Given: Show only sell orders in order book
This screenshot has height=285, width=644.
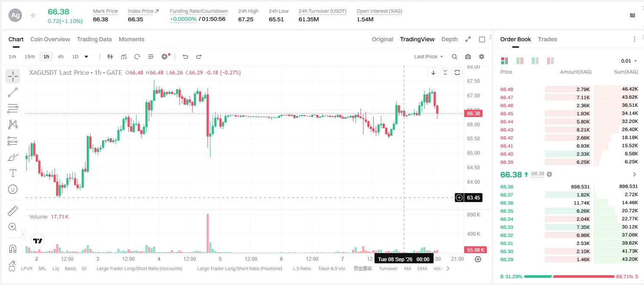Looking at the screenshot, I should (x=550, y=61).
